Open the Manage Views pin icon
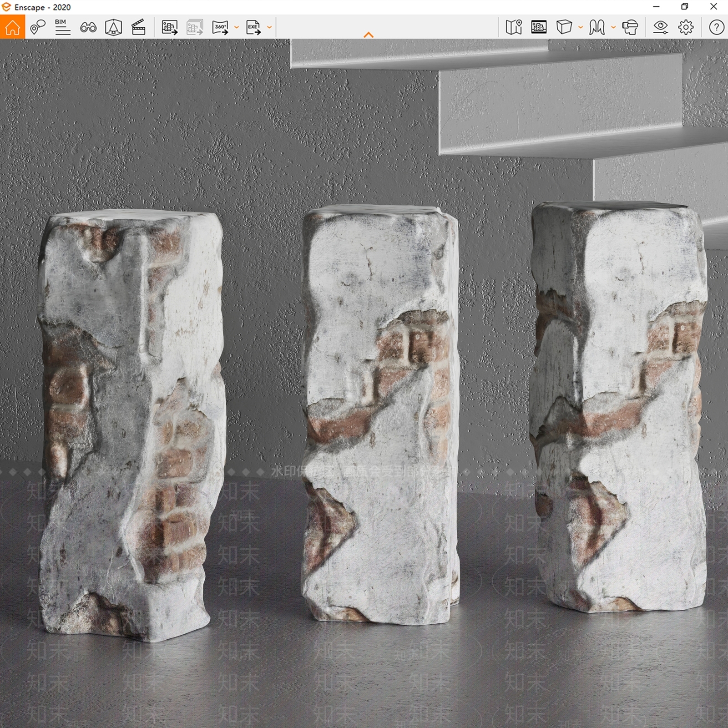Viewport: 728px width, 728px height. tap(38, 27)
